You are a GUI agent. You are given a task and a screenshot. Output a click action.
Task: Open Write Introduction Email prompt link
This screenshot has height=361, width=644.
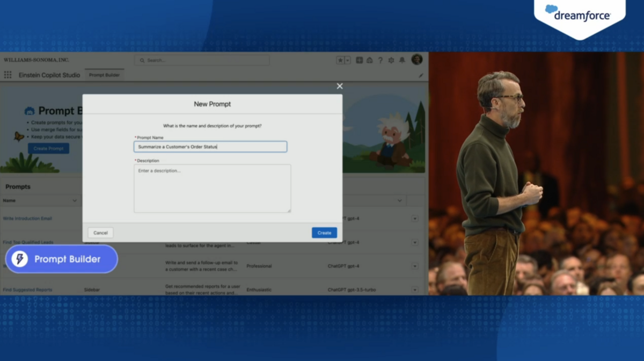pyautogui.click(x=27, y=219)
